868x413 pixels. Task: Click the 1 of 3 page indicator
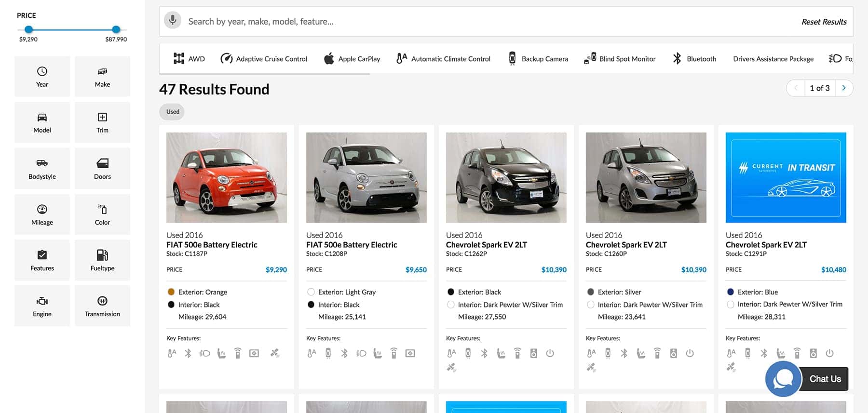pyautogui.click(x=820, y=88)
